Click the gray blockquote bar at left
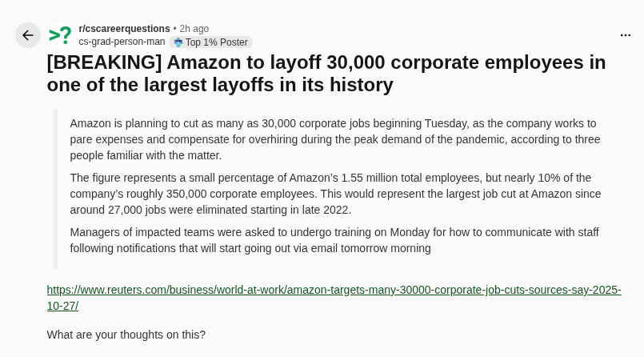Screen dimensions: 644x357 pos(55,189)
